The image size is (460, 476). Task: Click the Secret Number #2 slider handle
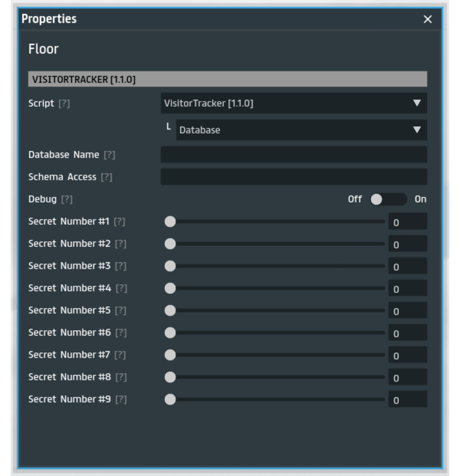[x=170, y=244]
